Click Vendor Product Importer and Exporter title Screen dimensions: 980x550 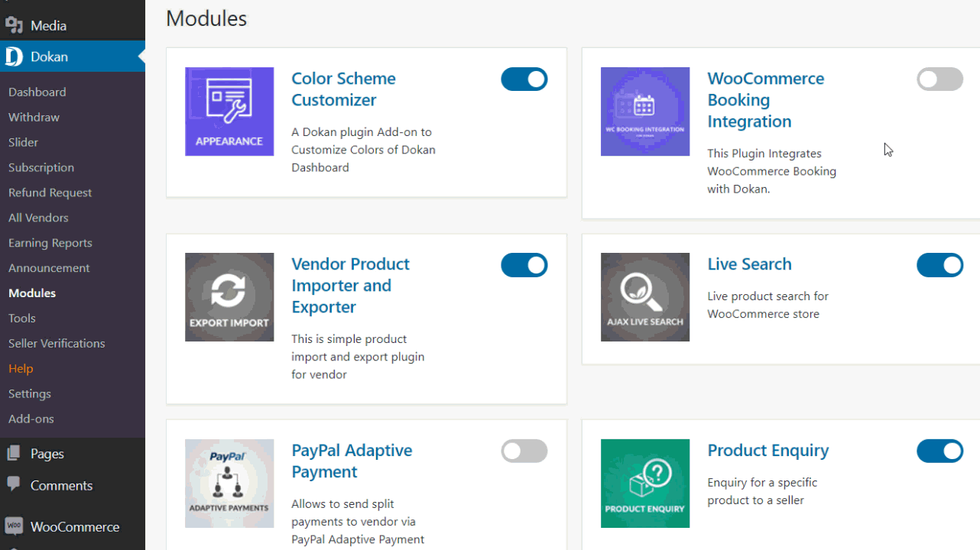click(x=350, y=286)
